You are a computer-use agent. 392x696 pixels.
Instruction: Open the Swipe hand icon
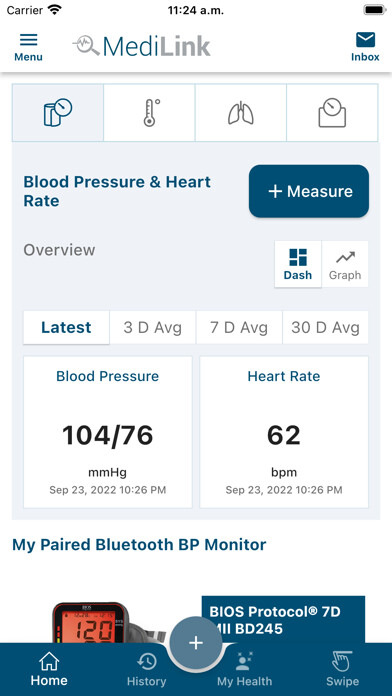[x=342, y=670]
